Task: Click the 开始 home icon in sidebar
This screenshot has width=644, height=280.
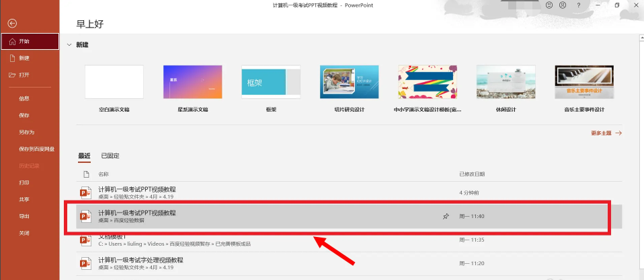Action: 11,41
